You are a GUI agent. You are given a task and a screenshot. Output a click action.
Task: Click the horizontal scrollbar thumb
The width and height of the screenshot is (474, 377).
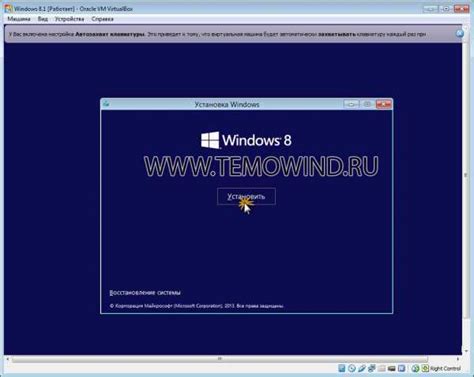[220, 359]
